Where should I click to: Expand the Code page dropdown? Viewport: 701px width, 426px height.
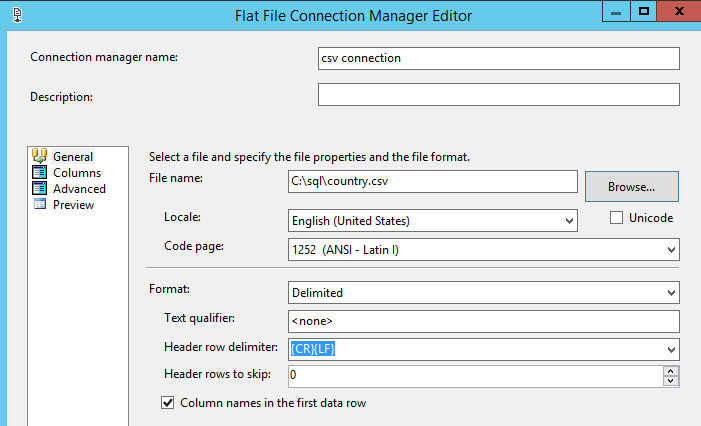tap(671, 247)
